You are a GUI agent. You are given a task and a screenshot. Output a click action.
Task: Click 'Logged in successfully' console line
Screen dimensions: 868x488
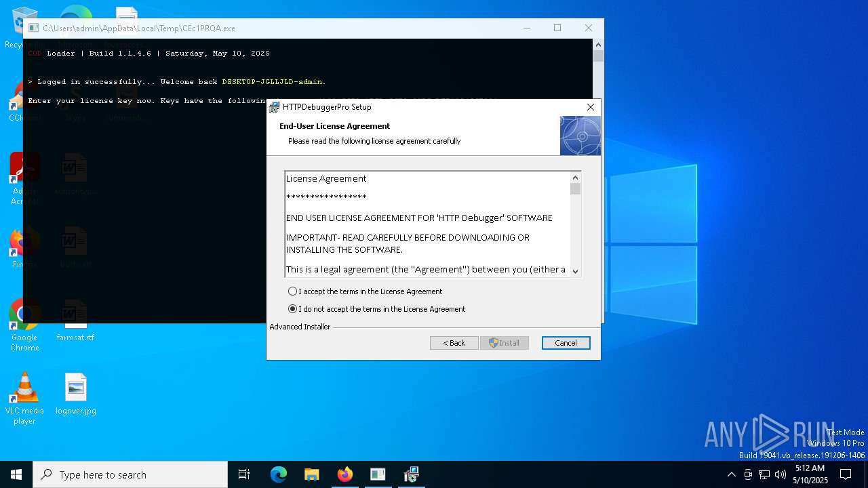pyautogui.click(x=177, y=82)
